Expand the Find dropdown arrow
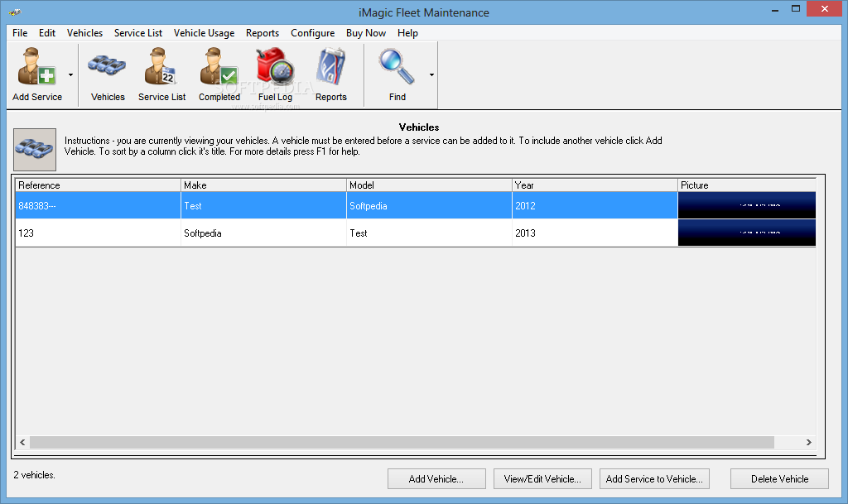 [431, 74]
